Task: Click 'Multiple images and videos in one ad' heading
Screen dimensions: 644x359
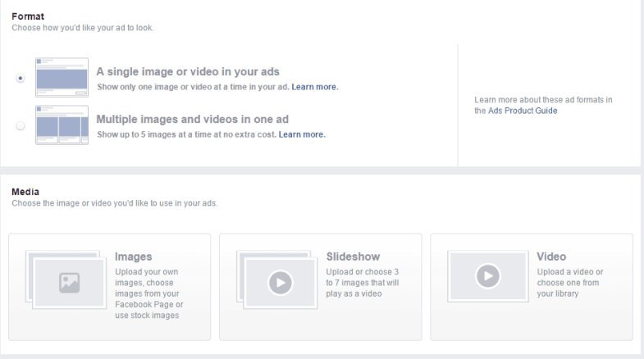Action: click(x=192, y=120)
